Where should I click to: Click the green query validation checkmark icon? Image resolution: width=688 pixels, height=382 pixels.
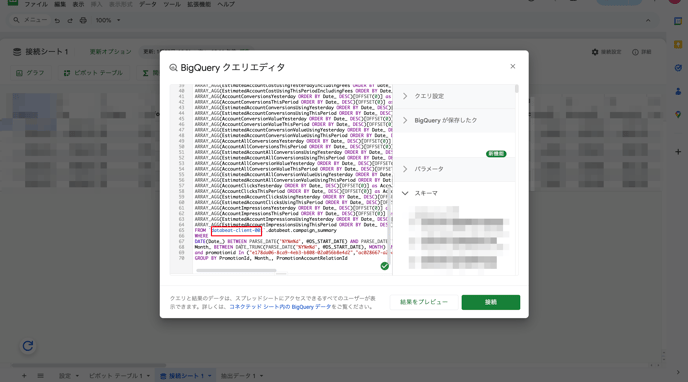coord(384,266)
